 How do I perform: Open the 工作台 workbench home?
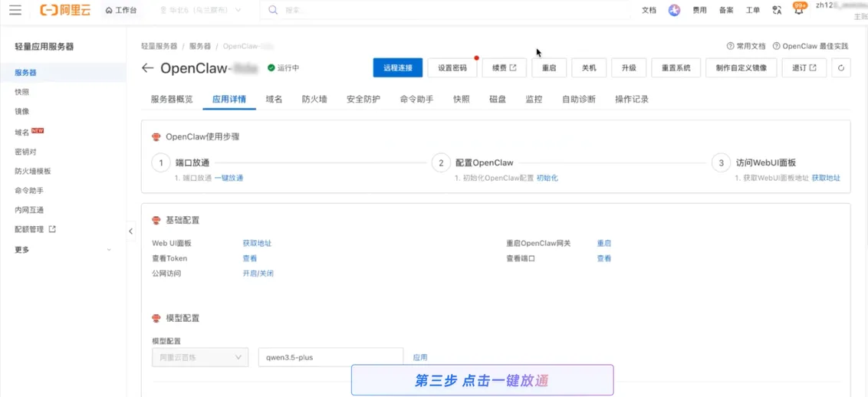[120, 10]
